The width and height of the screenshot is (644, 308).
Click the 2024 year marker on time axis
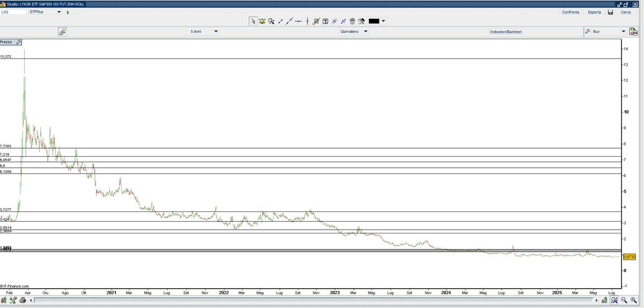coord(446,292)
